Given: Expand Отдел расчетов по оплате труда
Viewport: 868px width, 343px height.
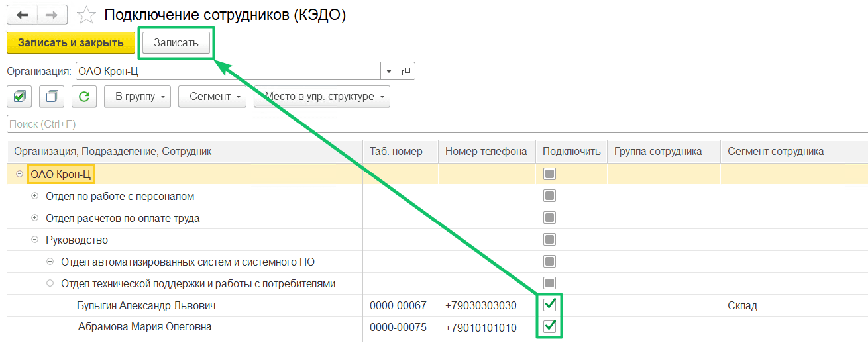Looking at the screenshot, I should (x=34, y=219).
